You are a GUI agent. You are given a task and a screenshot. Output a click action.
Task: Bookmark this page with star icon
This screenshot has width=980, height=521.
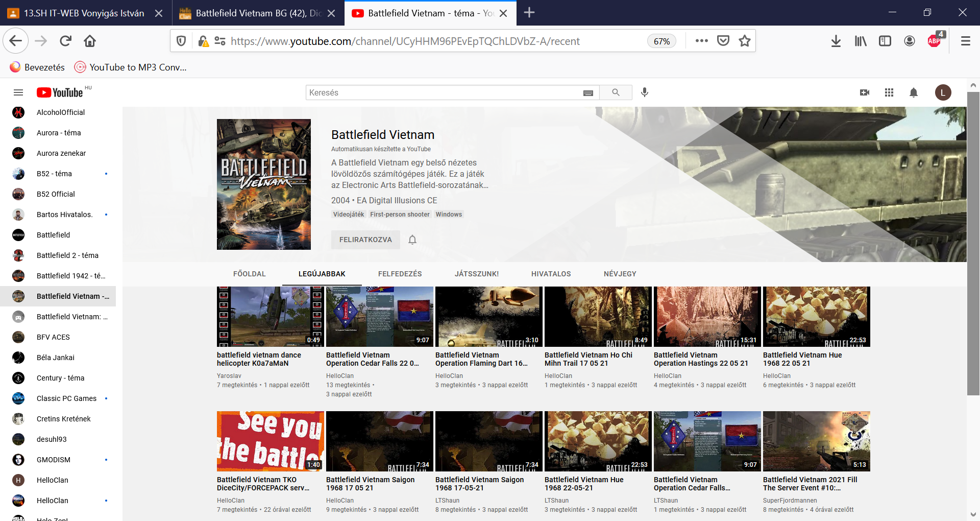(x=745, y=41)
